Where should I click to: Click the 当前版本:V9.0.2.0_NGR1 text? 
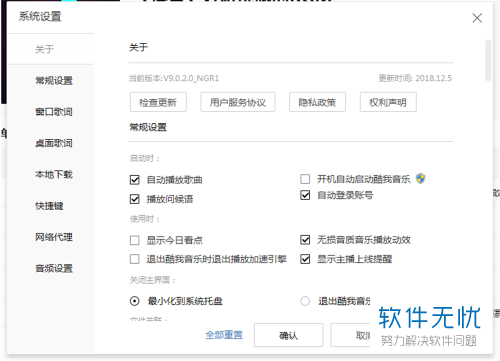174,78
